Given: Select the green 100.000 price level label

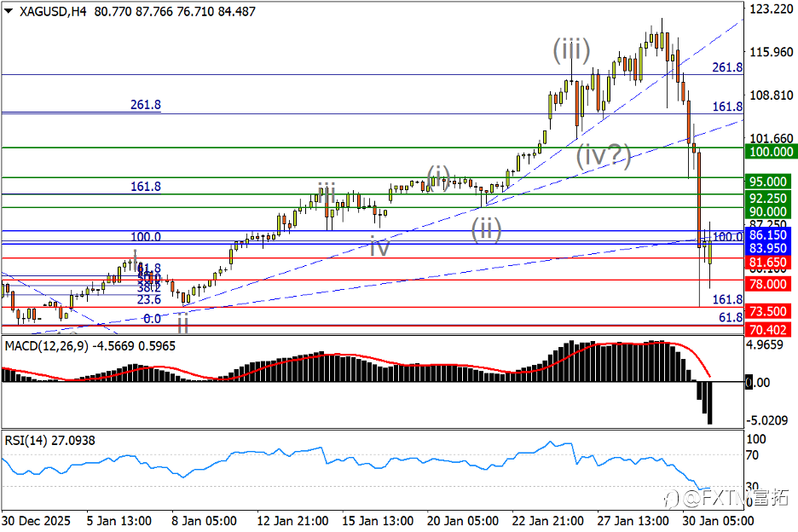Looking at the screenshot, I should coord(771,151).
